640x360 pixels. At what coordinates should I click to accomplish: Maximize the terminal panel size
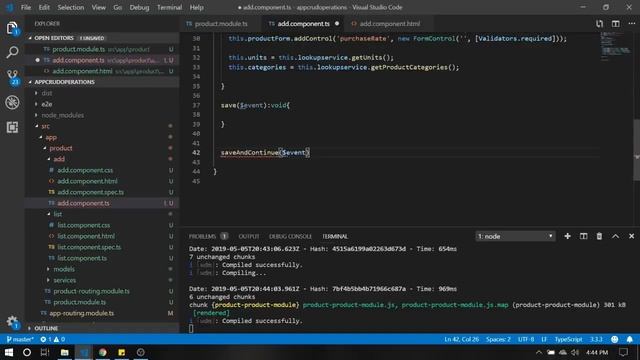click(x=616, y=236)
